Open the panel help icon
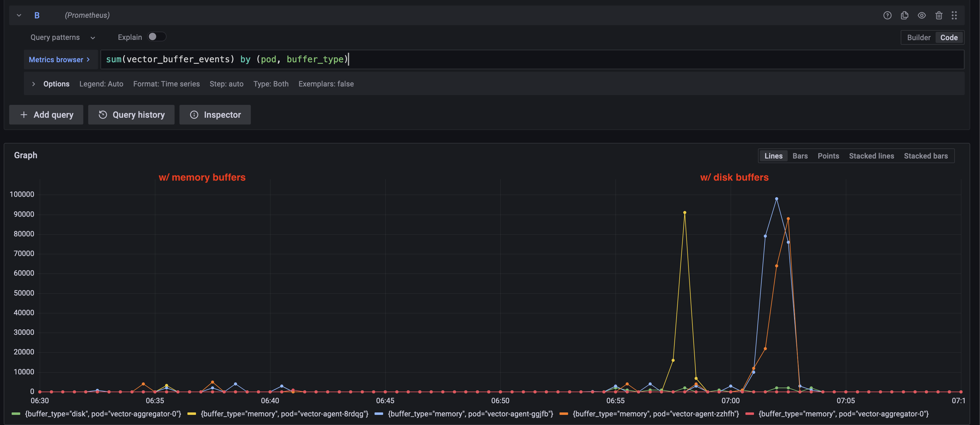The width and height of the screenshot is (980, 425). (x=887, y=15)
